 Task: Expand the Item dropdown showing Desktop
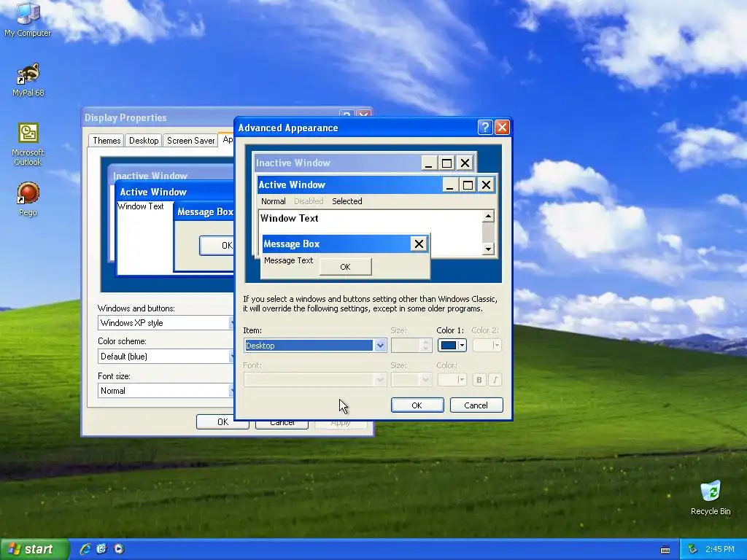click(380, 345)
